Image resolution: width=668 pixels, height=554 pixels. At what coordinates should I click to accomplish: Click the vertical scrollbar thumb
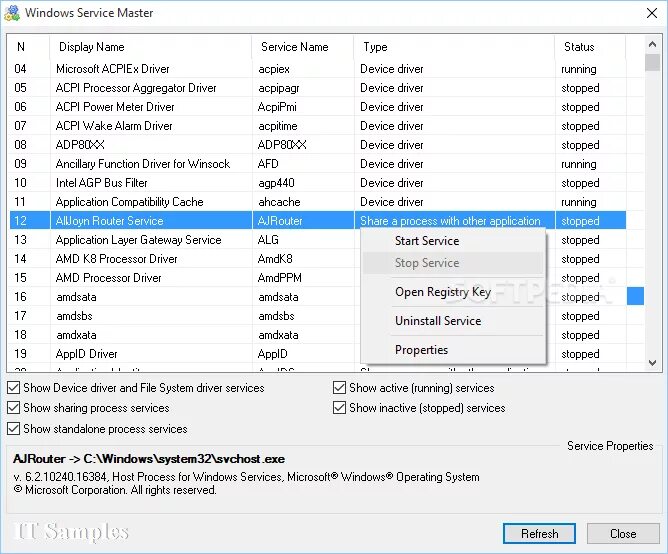652,62
